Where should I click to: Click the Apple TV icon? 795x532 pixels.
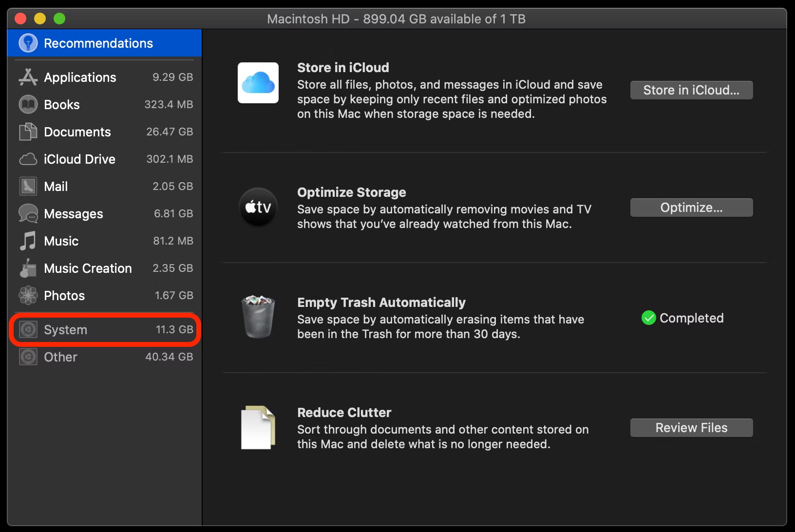click(x=258, y=208)
